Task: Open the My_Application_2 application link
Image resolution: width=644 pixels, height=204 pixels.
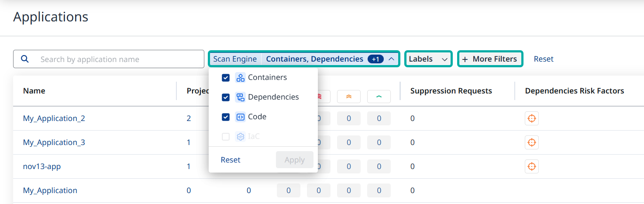Action: click(x=54, y=118)
